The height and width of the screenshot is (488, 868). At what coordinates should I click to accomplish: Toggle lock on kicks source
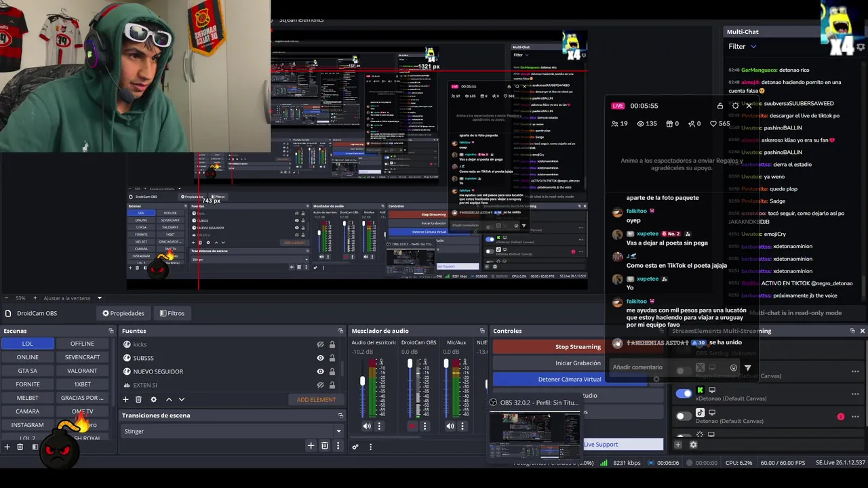click(332, 344)
